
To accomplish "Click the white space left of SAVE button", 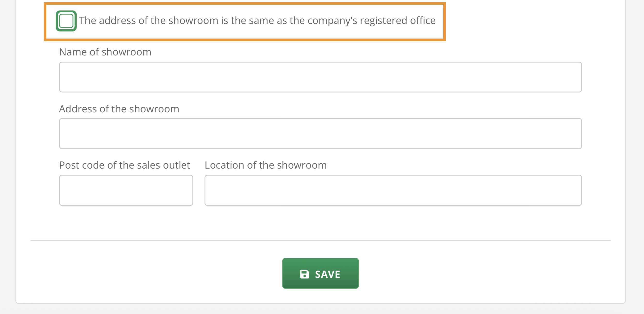I will (175, 273).
